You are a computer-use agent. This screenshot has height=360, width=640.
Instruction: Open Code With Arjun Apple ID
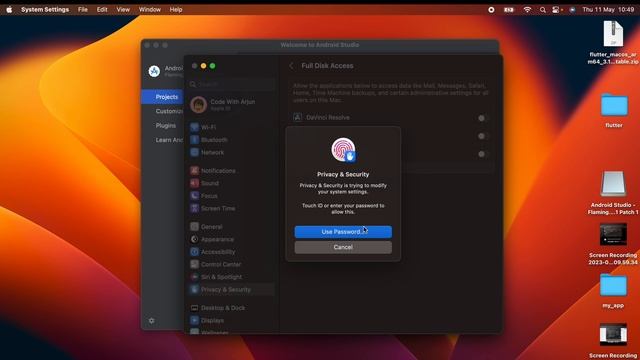click(x=232, y=104)
